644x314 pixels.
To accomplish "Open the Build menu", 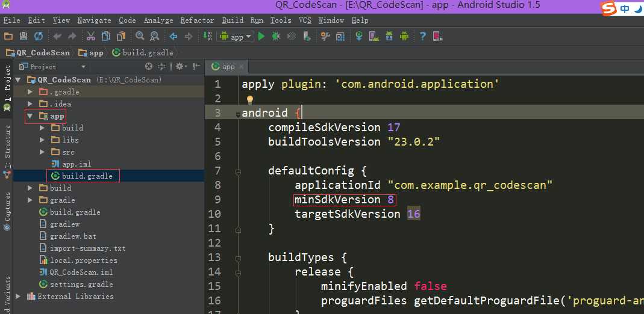I will tap(233, 20).
